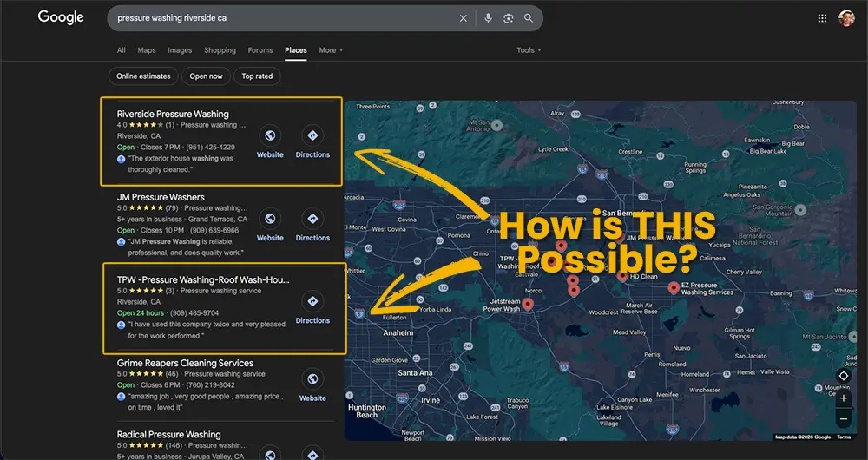Select the Jetstream Power Wash map pin
The height and width of the screenshot is (460, 868).
[528, 304]
